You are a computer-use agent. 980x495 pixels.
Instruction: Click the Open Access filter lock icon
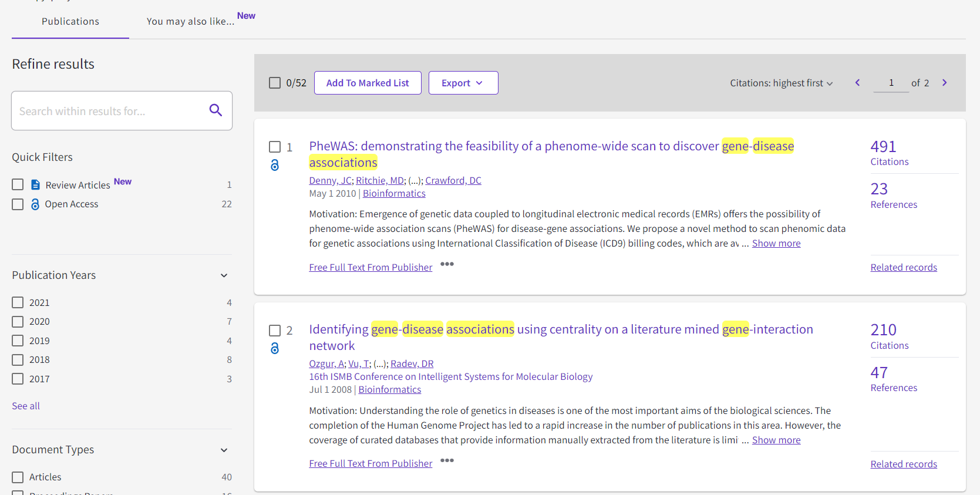coord(35,204)
